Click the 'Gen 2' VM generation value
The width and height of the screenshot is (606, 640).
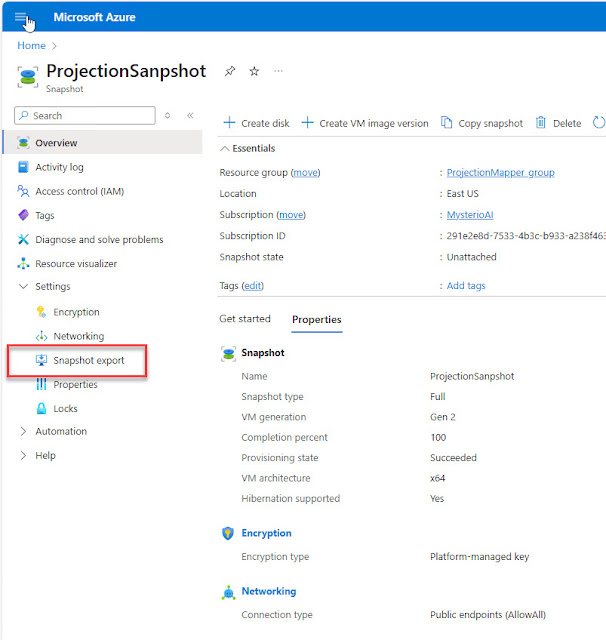click(x=442, y=417)
